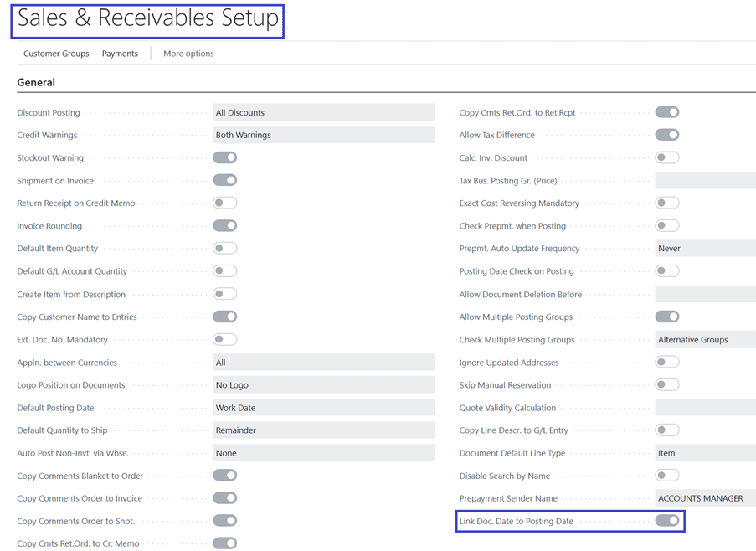Click More options in the action bar
756x551 pixels.
click(x=188, y=54)
